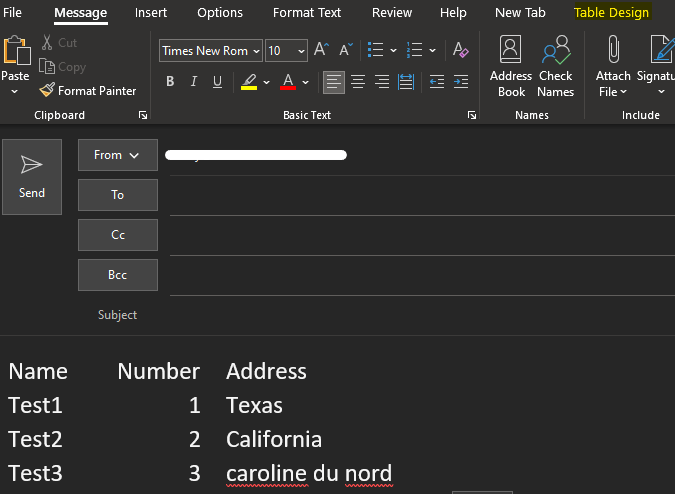
Task: Center align the text
Action: point(358,82)
